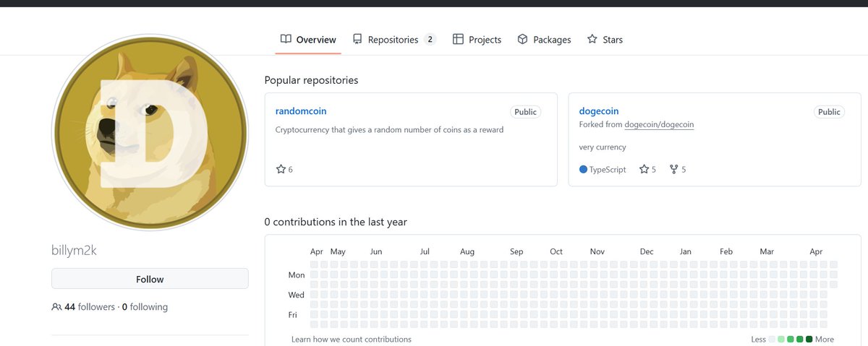Click the Popular repositories heading
868x346 pixels.
312,80
